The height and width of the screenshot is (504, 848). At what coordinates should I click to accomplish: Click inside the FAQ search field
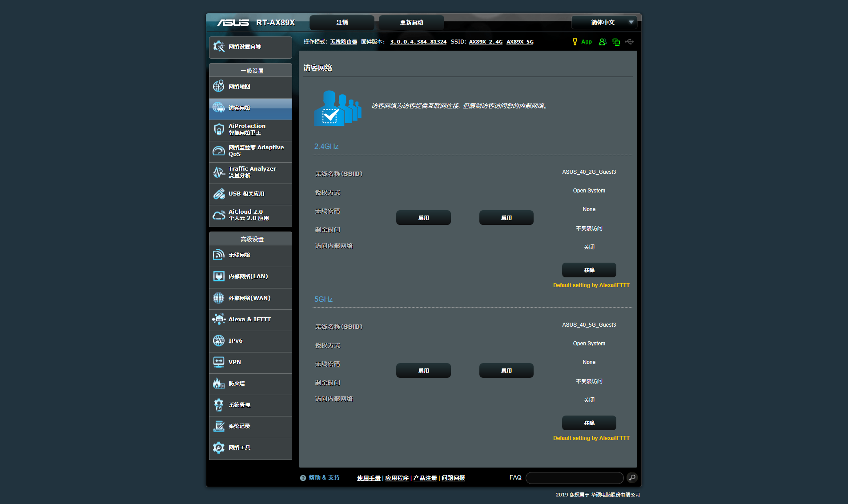tap(575, 478)
